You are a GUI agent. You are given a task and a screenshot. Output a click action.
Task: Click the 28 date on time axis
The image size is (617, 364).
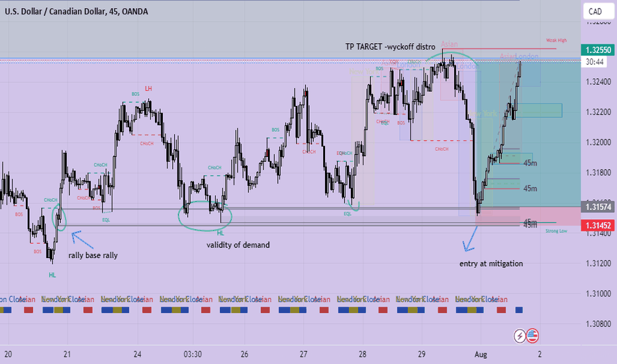[x=362, y=354]
